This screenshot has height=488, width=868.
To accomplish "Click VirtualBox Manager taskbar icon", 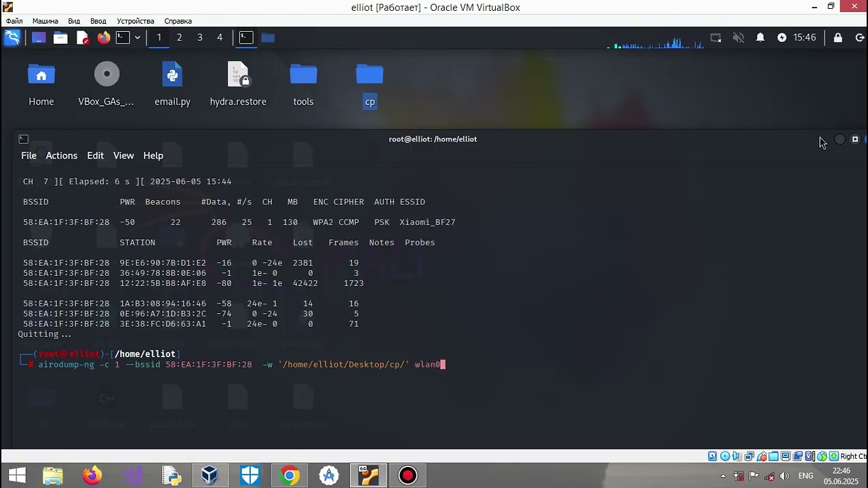I will (x=210, y=476).
